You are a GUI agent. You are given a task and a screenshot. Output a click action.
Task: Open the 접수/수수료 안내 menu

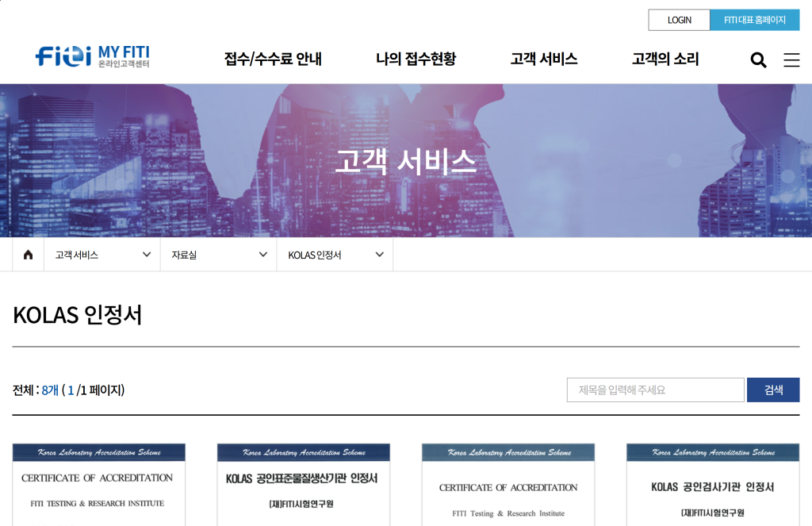tap(273, 59)
